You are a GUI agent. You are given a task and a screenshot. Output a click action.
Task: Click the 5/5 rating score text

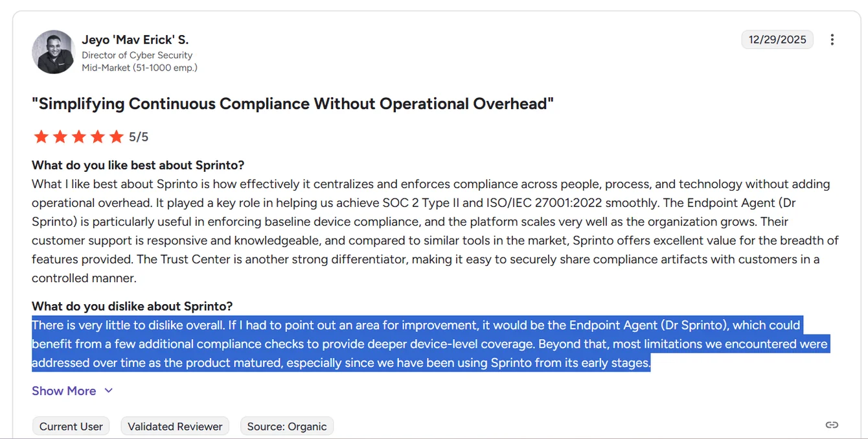(x=139, y=137)
